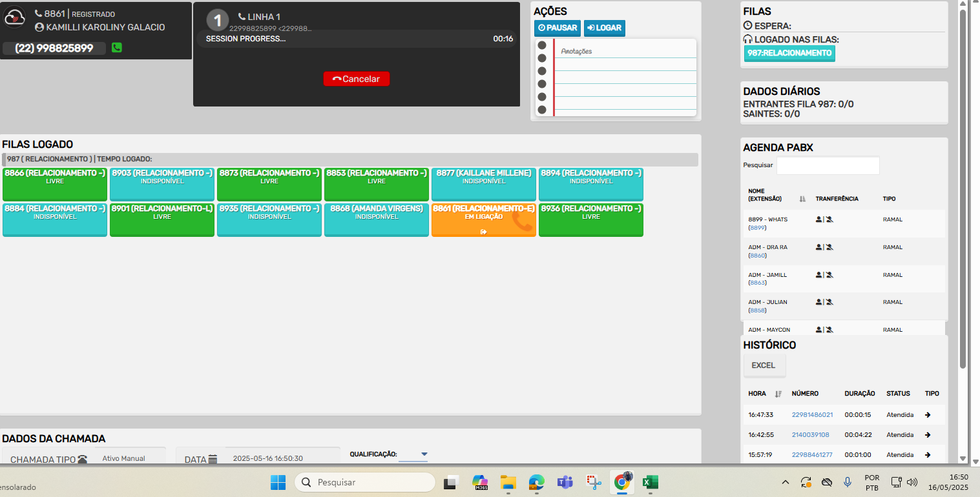Open File Explorer from the taskbar
Viewport: 980px width, 497px height.
click(x=508, y=482)
